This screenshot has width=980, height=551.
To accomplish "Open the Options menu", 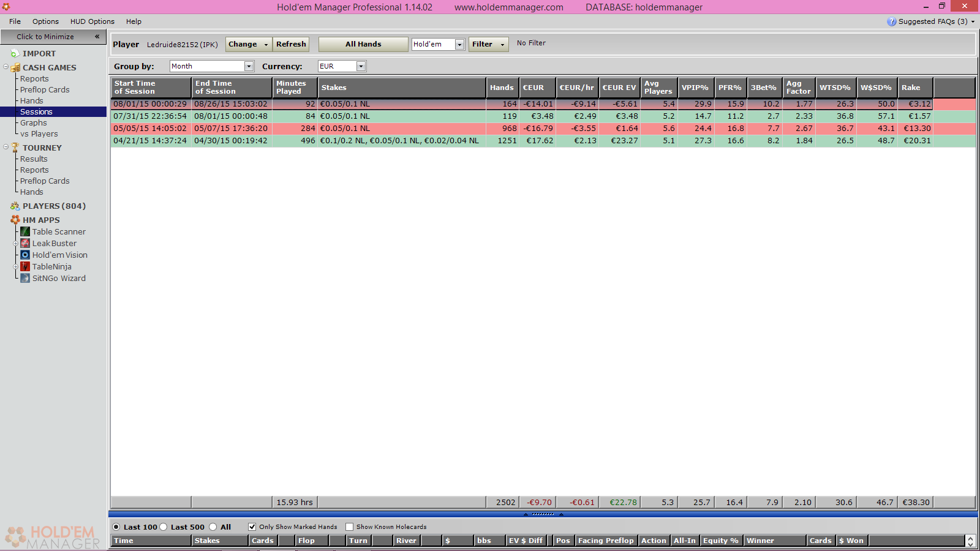I will tap(45, 21).
